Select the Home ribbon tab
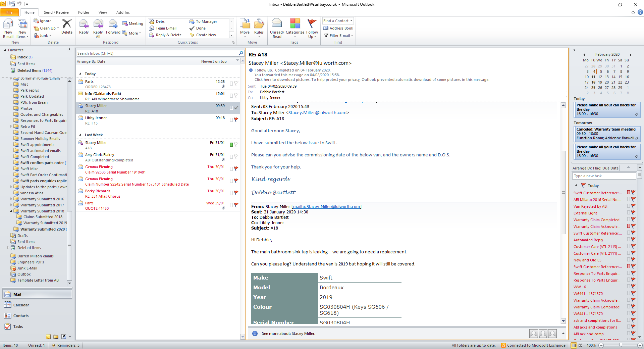This screenshot has width=644, height=349. pos(30,12)
